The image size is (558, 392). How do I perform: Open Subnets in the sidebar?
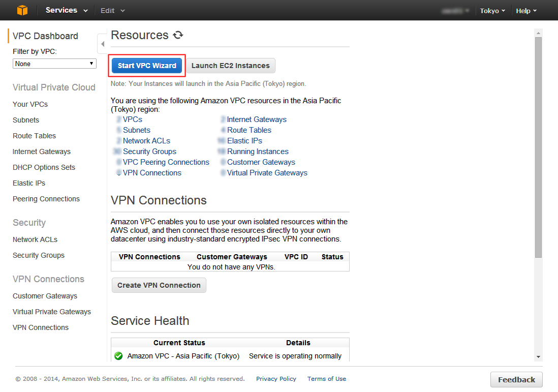pyautogui.click(x=26, y=120)
